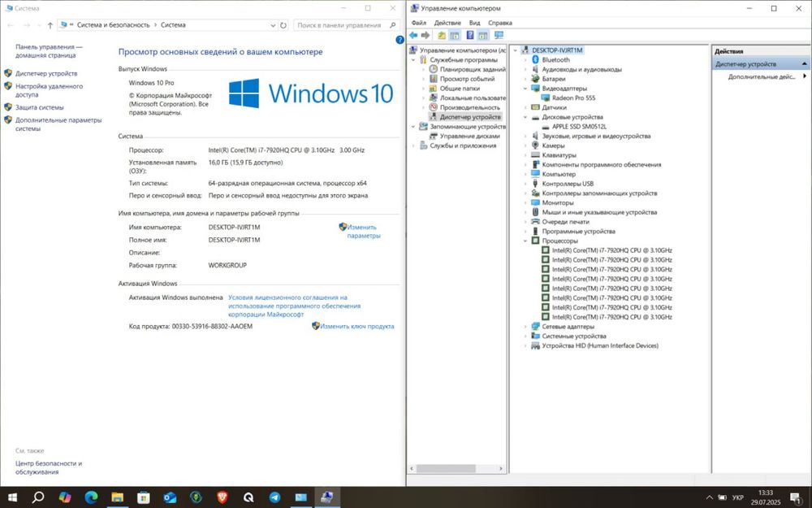Click the Up arrow in System window navigation
The height and width of the screenshot is (508, 812).
click(x=50, y=25)
